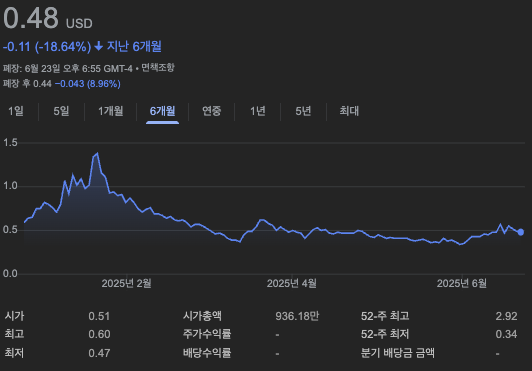This screenshot has width=532, height=371.
Task: Click the 0.5 y-axis label
Action: (10, 230)
